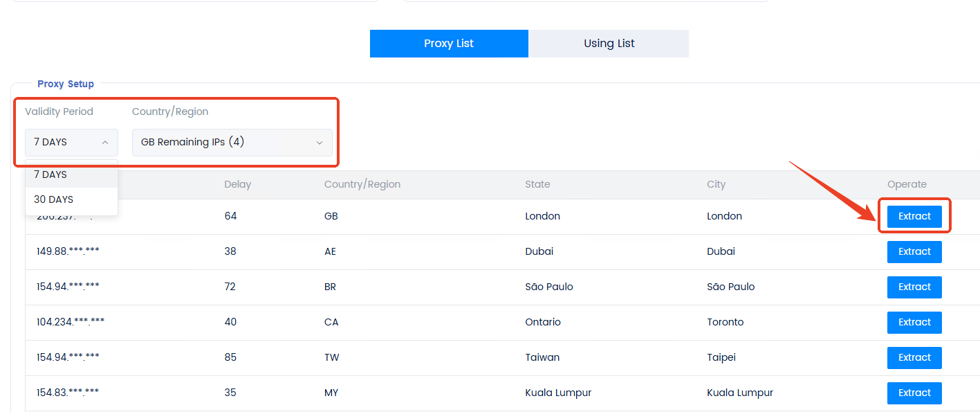Extract the Dubai AE proxy

914,251
